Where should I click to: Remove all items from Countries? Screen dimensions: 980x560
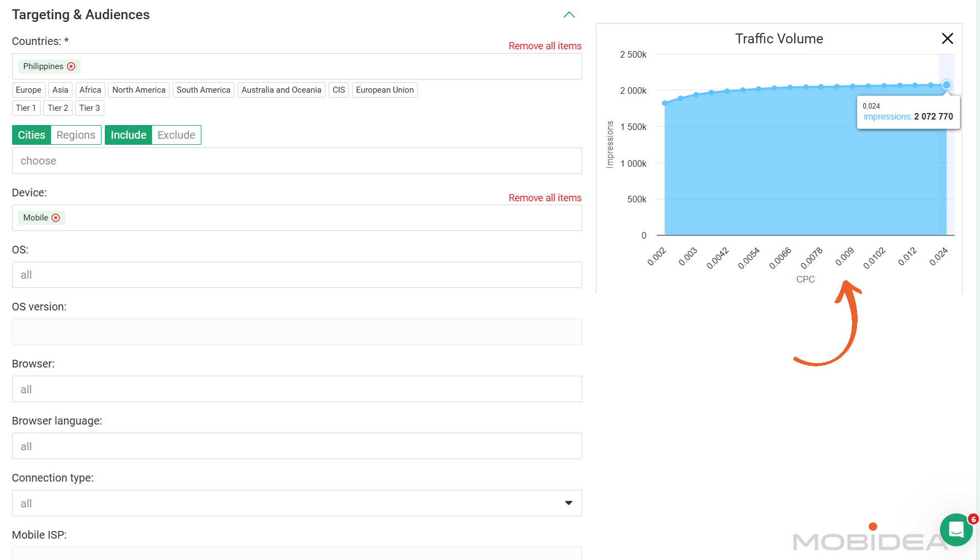pos(545,46)
